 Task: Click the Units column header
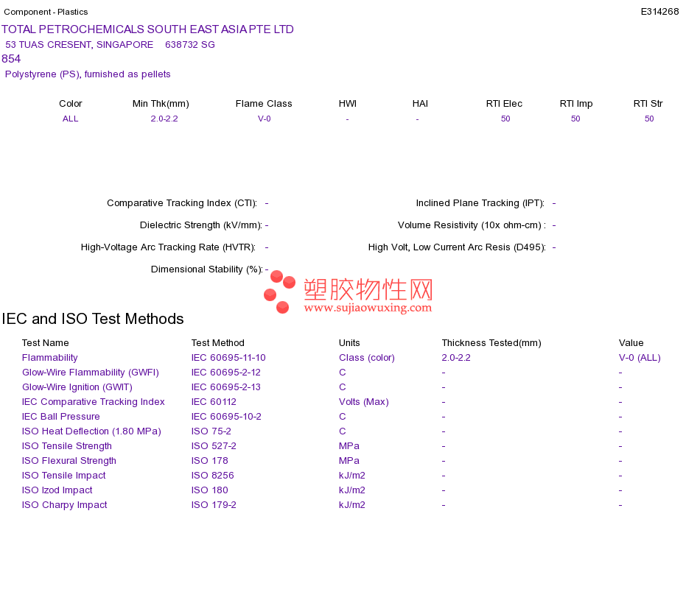point(349,342)
